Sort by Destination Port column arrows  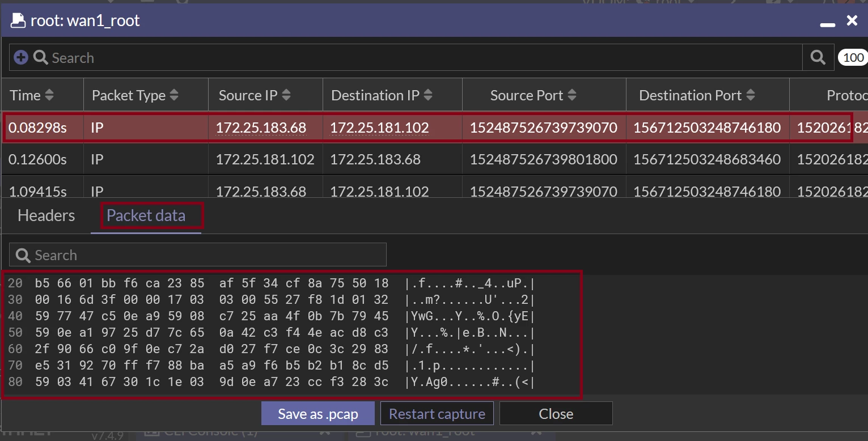point(751,95)
